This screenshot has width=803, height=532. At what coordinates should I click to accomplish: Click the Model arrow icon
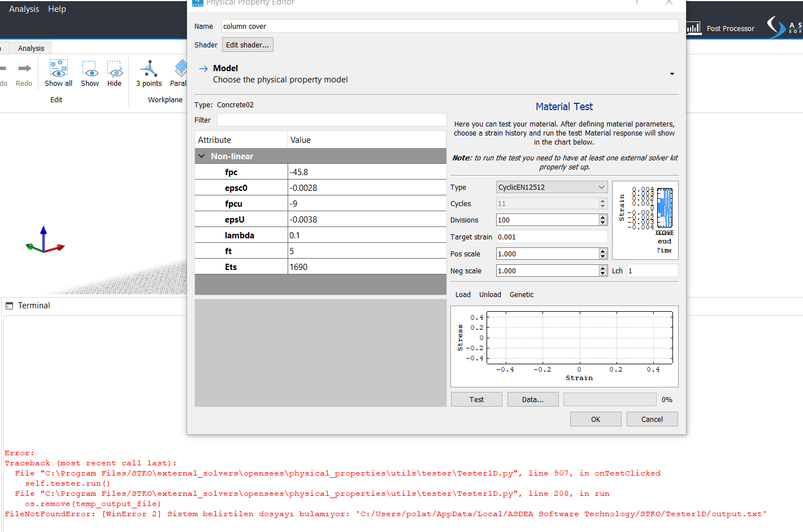pos(203,68)
